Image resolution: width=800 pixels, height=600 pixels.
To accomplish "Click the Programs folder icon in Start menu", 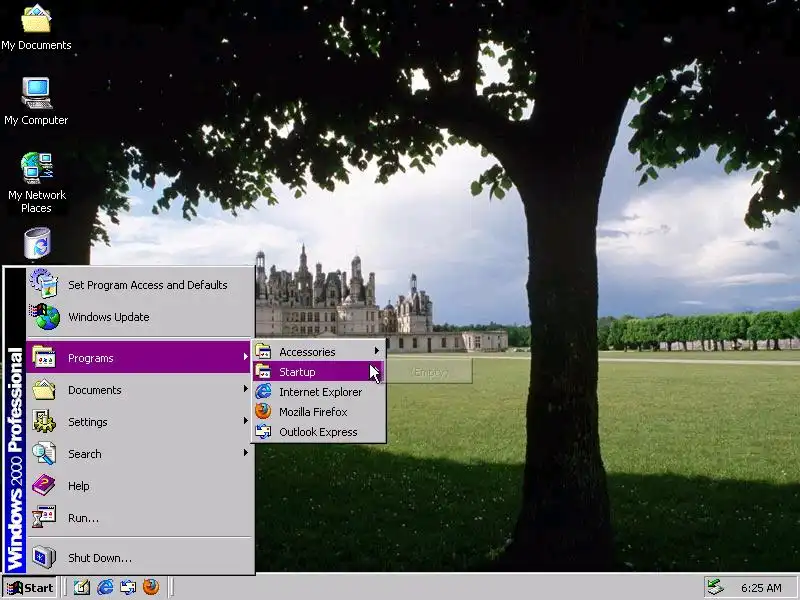I will click(44, 357).
